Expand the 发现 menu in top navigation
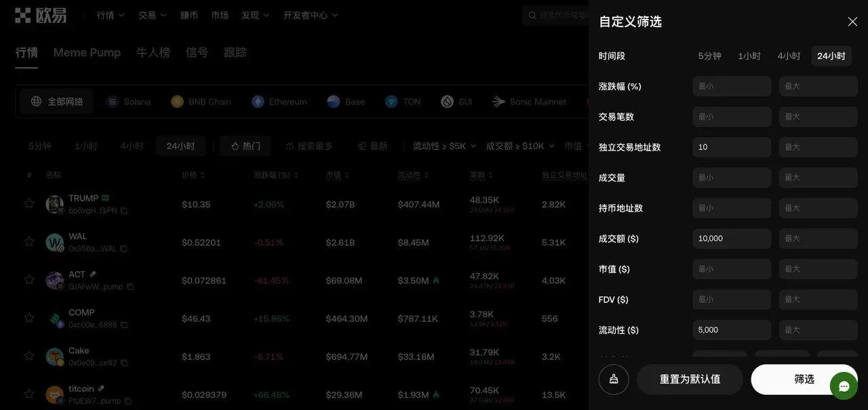This screenshot has height=410, width=868. point(255,15)
